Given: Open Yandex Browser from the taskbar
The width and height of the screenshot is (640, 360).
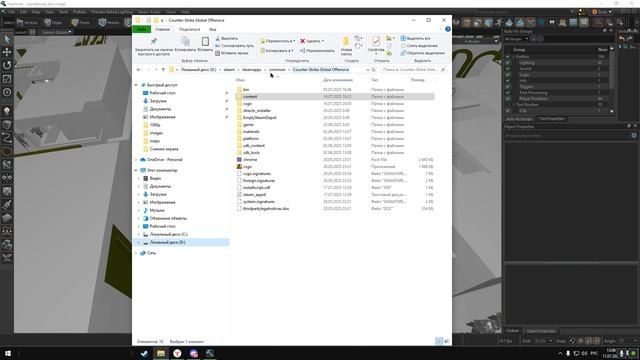Looking at the screenshot, I should point(177,353).
